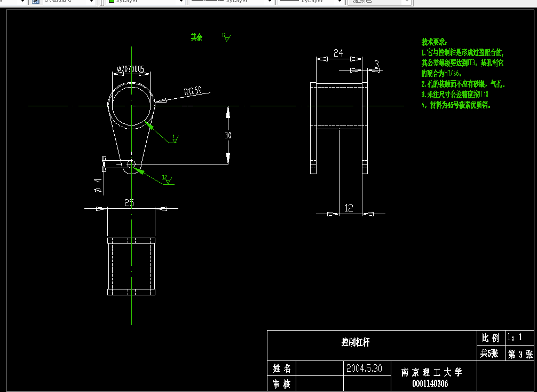Select the 24 dimension text

click(338, 53)
